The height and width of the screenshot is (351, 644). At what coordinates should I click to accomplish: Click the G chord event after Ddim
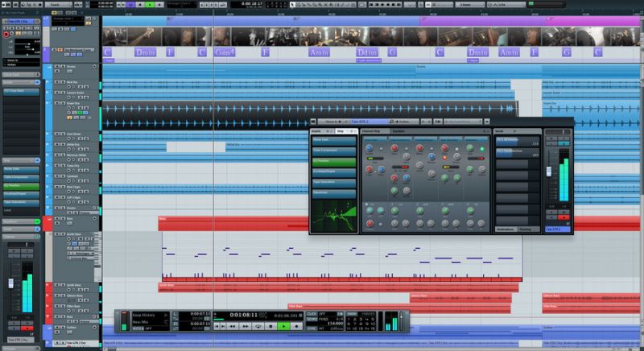pos(392,52)
